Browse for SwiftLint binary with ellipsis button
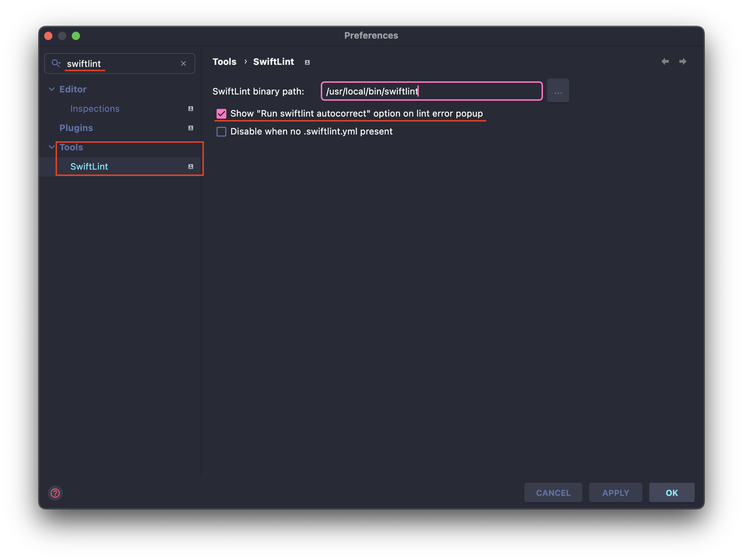Image resolution: width=743 pixels, height=560 pixels. pyautogui.click(x=558, y=91)
